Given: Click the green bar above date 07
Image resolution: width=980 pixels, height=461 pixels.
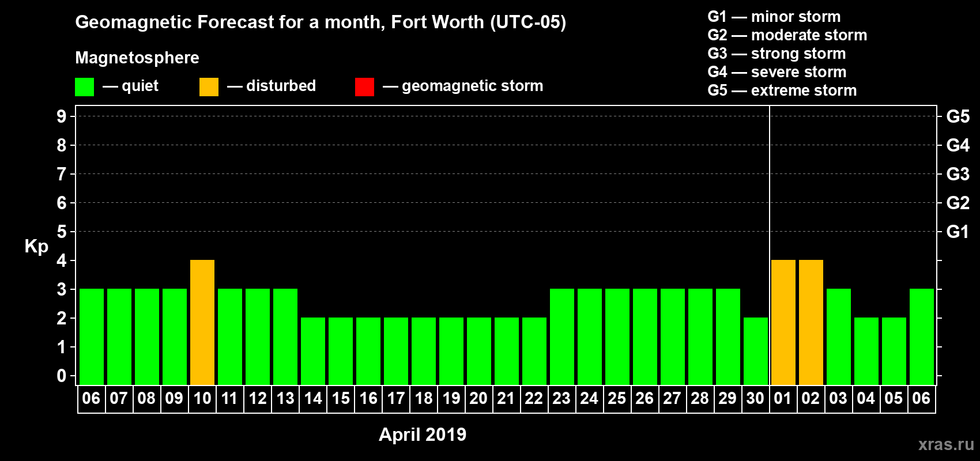Looking at the screenshot, I should click(119, 337).
